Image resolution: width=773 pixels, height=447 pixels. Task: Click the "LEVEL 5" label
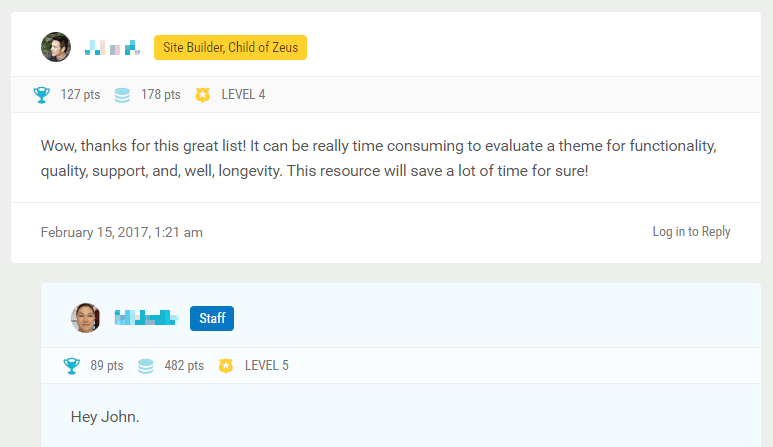point(267,366)
